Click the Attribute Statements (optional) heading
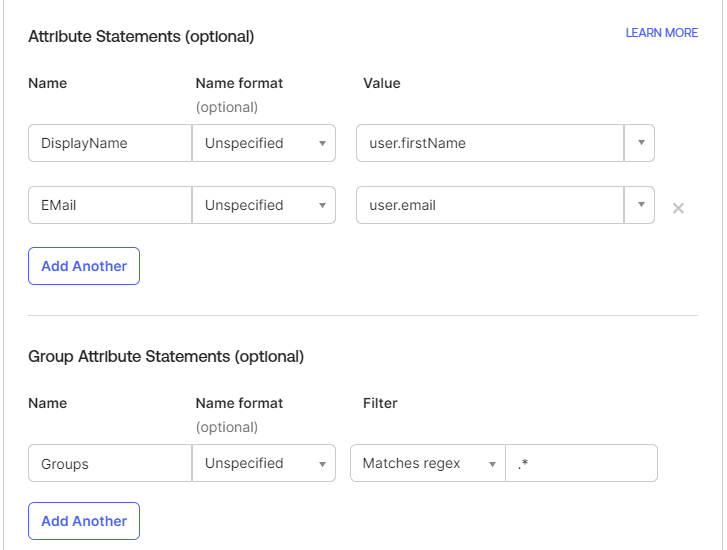The height and width of the screenshot is (550, 727). tap(141, 37)
